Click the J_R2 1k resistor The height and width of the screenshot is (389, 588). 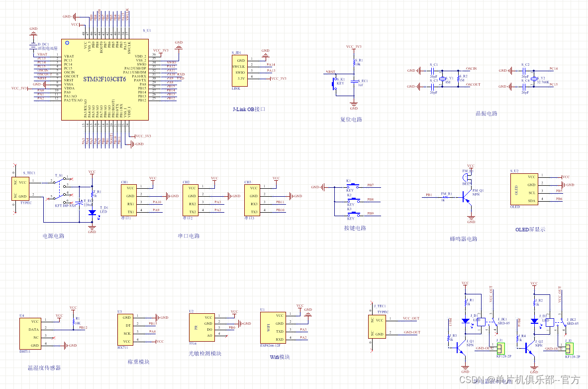click(534, 302)
